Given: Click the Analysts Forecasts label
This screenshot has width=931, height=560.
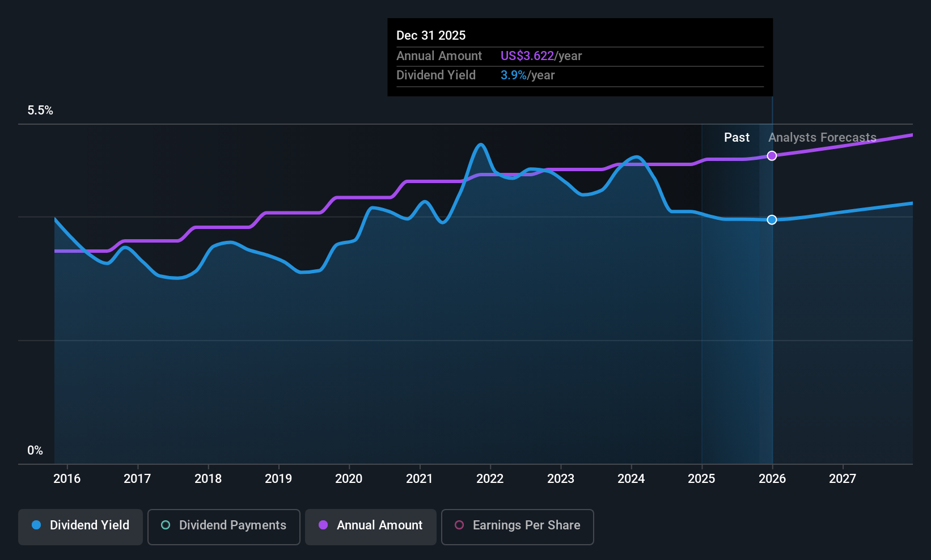Looking at the screenshot, I should click(x=822, y=137).
